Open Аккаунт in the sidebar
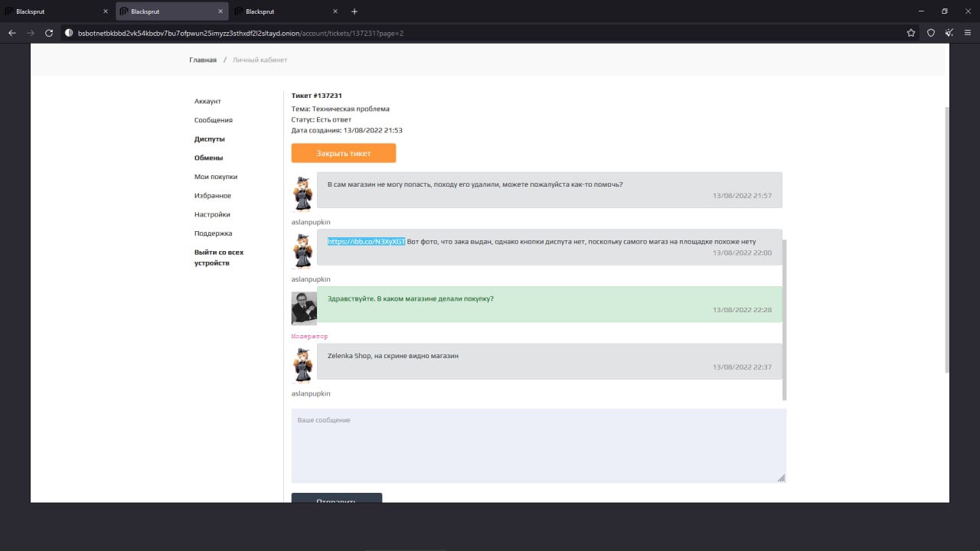Screen dimensions: 980x551 click(x=207, y=101)
